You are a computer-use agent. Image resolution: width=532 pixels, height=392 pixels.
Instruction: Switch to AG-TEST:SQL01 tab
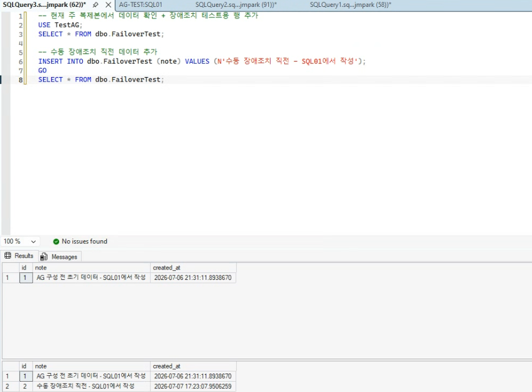coord(140,5)
